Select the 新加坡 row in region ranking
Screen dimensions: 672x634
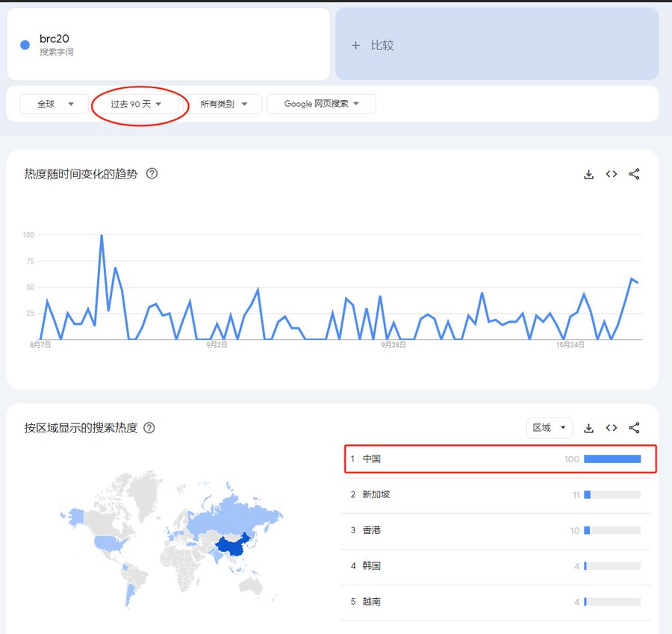pyautogui.click(x=496, y=494)
